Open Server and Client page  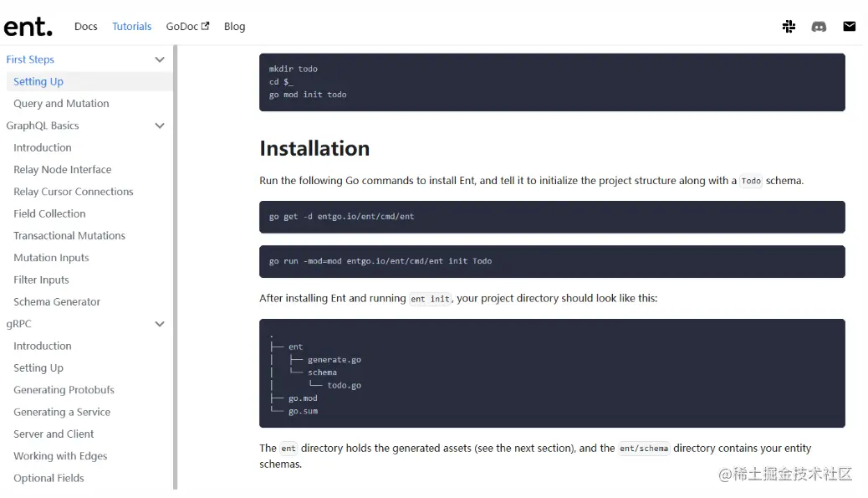point(54,434)
